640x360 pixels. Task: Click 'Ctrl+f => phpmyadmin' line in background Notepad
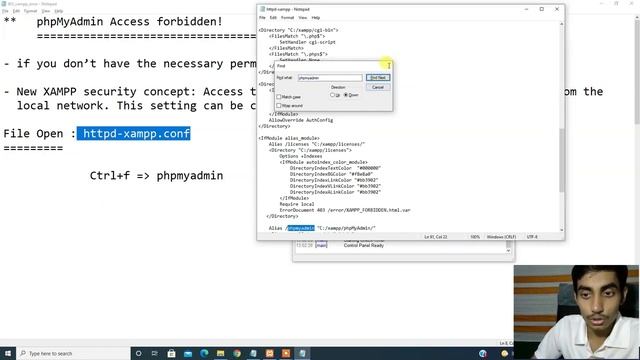[156, 176]
